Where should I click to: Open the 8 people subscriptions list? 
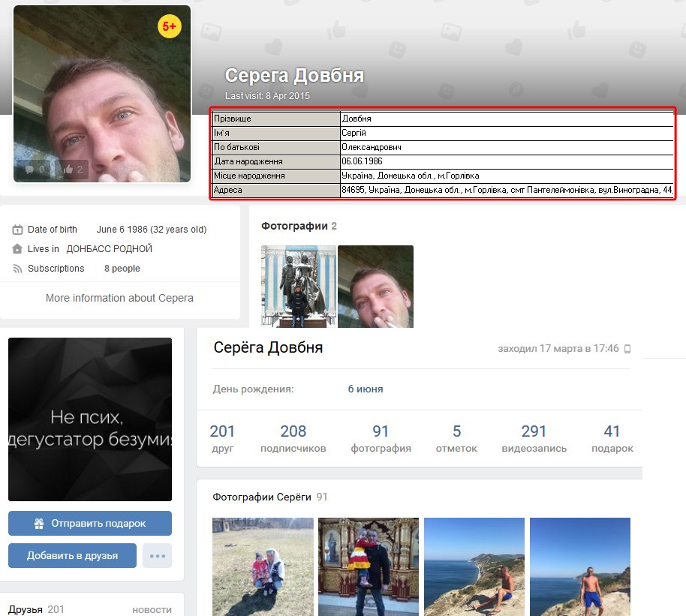[x=122, y=269]
